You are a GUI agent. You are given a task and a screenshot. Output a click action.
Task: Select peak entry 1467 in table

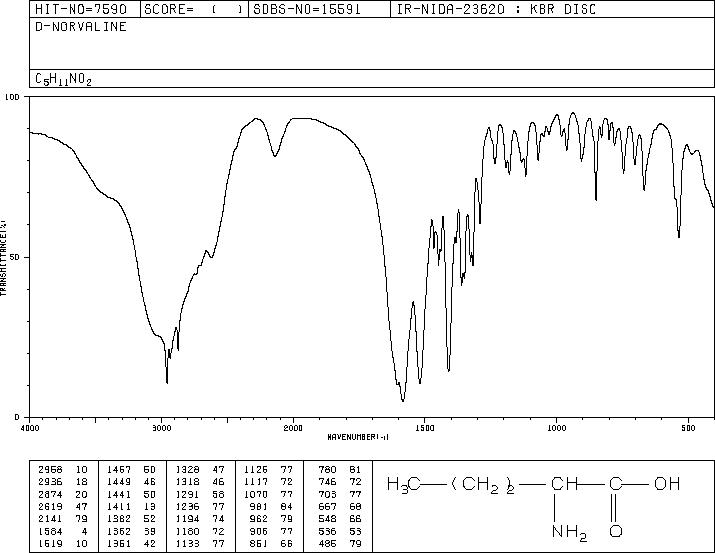[x=131, y=469]
